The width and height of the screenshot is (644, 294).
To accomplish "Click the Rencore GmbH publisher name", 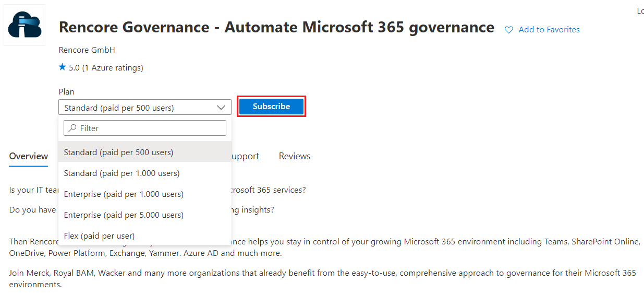I will [x=87, y=50].
